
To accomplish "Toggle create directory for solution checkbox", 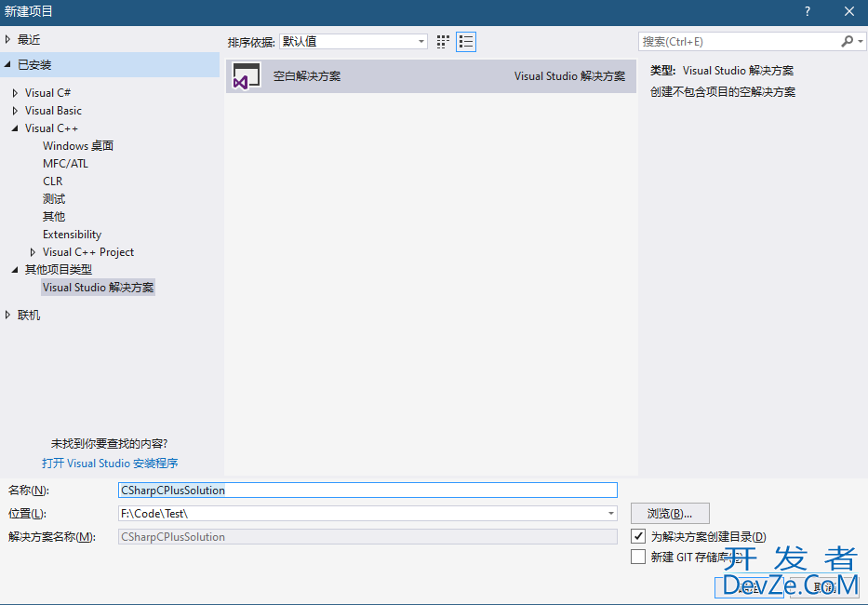I will pyautogui.click(x=638, y=536).
